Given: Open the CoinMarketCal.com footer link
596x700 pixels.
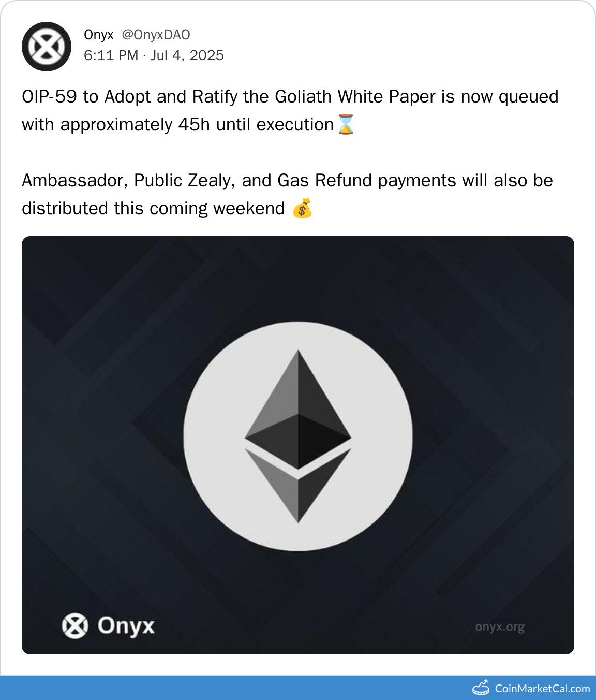Looking at the screenshot, I should 542,689.
